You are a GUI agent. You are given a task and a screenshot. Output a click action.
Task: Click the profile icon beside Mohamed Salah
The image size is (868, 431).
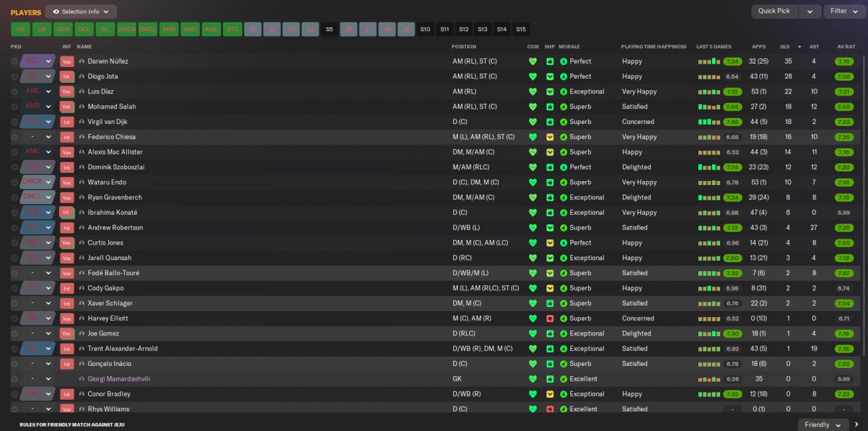pos(82,106)
